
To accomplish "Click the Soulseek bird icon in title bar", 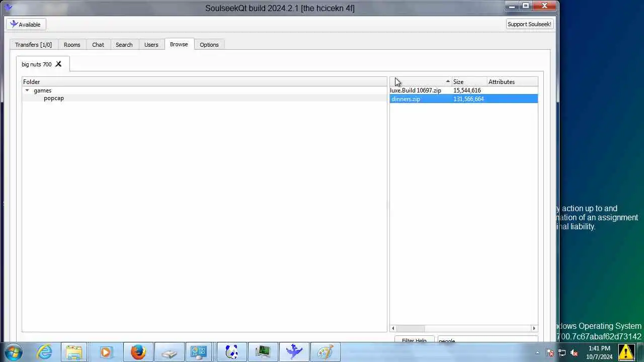I will pyautogui.click(x=8, y=8).
